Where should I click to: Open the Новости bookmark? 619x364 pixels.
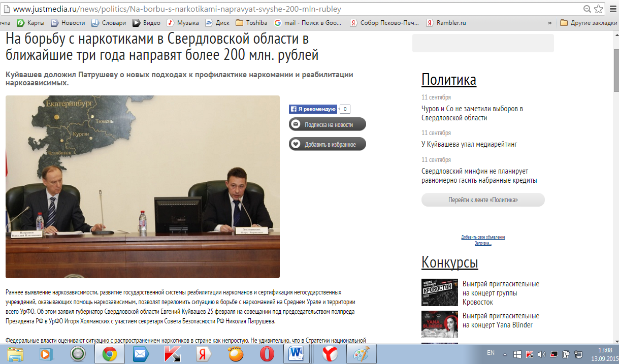point(68,23)
